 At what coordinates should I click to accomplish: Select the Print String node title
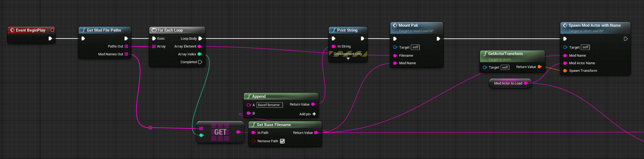[x=347, y=30]
